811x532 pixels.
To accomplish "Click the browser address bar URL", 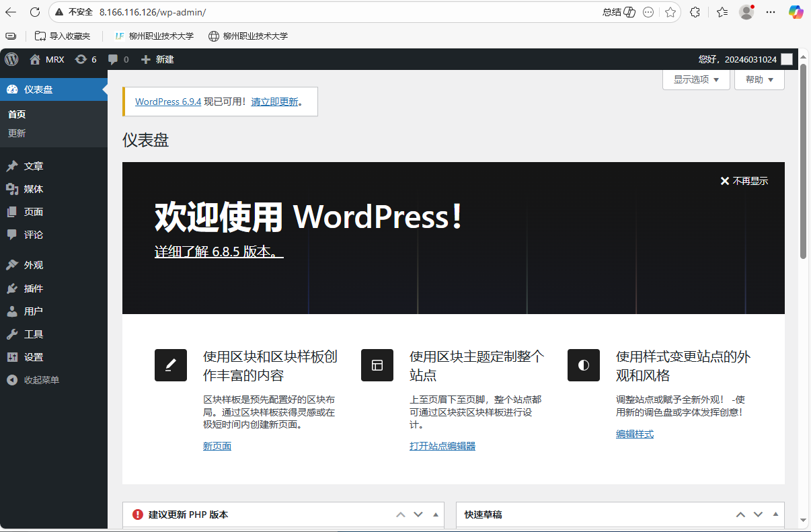I will tap(152, 12).
